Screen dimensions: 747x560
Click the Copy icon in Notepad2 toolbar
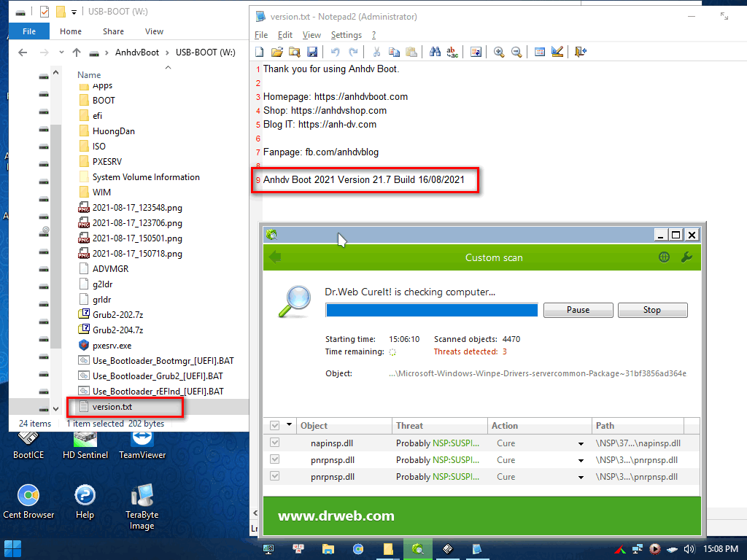394,52
